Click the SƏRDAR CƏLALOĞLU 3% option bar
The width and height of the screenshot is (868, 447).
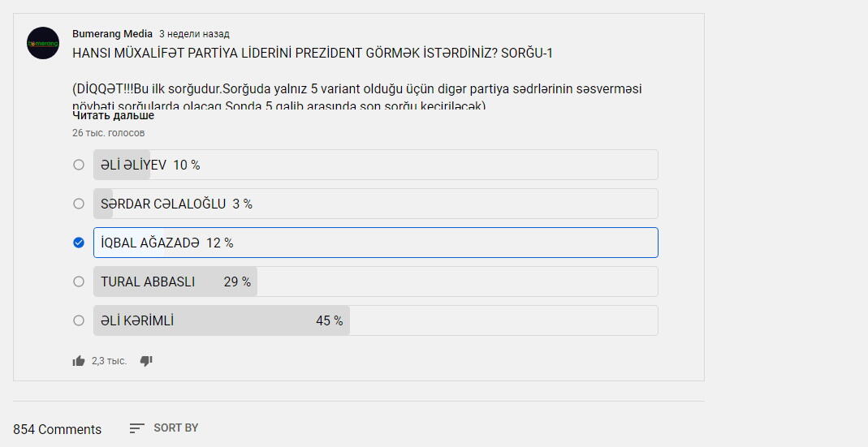376,204
